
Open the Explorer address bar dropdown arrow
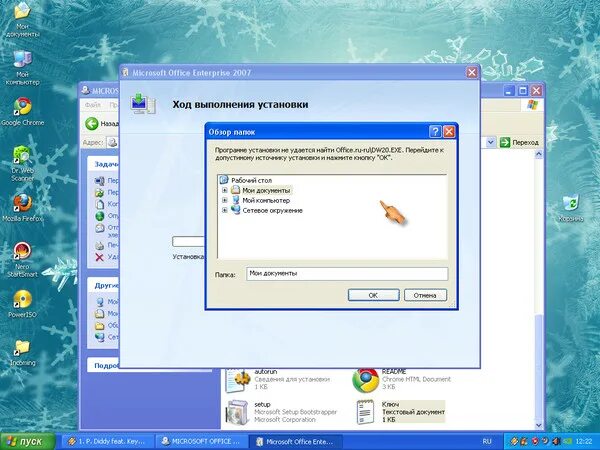click(x=491, y=142)
